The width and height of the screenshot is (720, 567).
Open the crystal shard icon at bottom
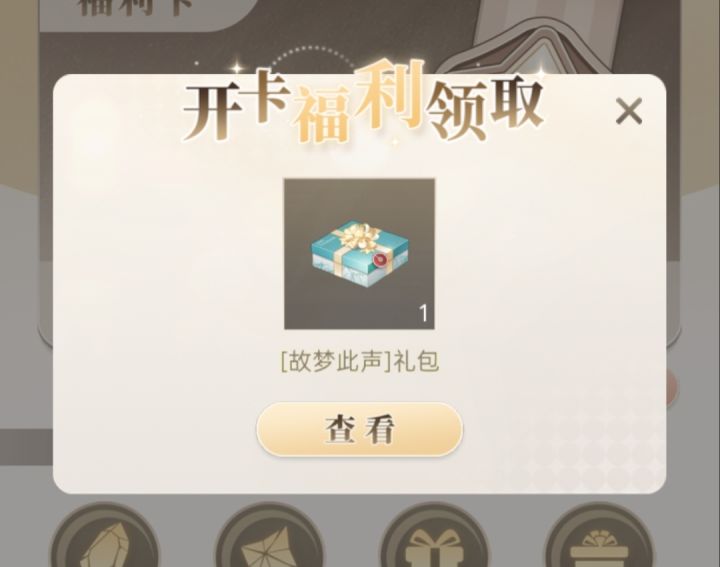coord(105,536)
